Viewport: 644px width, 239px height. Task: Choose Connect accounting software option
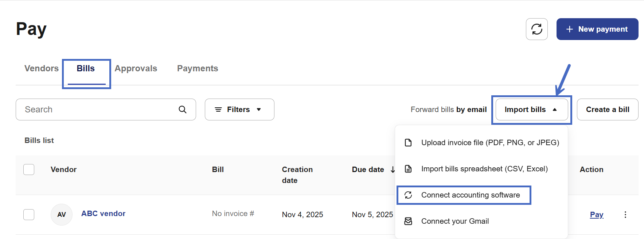(470, 195)
